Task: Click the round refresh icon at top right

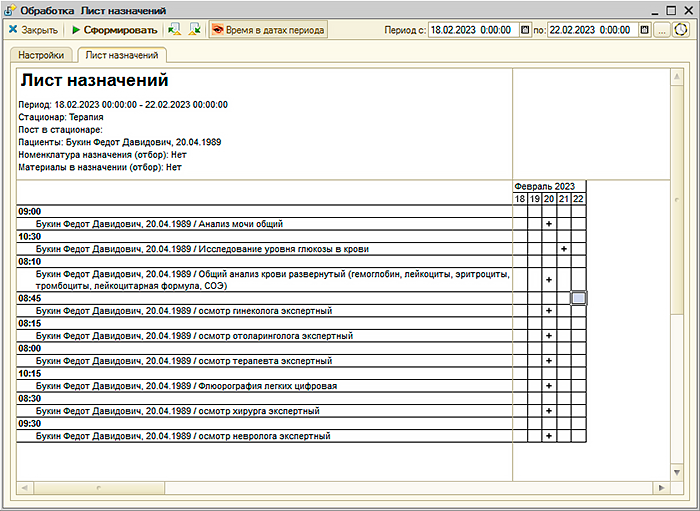Action: 681,30
